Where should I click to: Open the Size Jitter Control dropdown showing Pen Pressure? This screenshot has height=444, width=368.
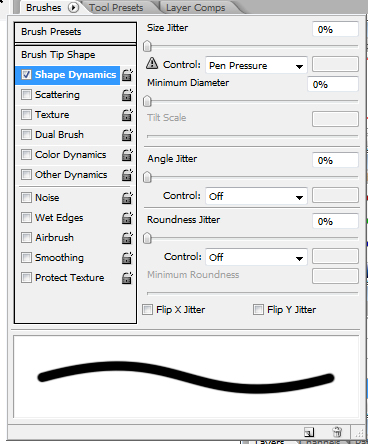tap(256, 65)
